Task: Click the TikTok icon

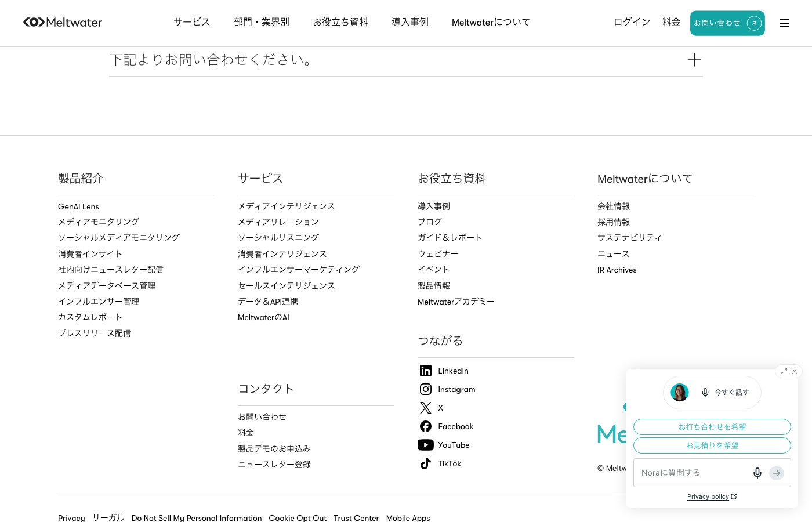Action: [x=426, y=463]
